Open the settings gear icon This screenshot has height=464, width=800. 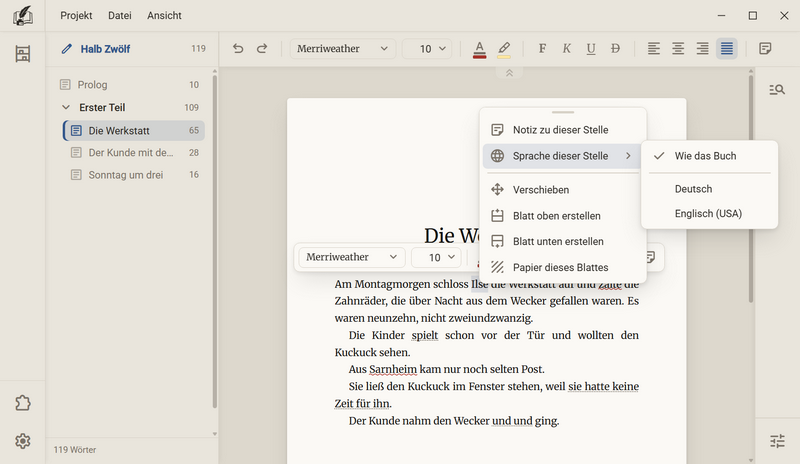22,441
